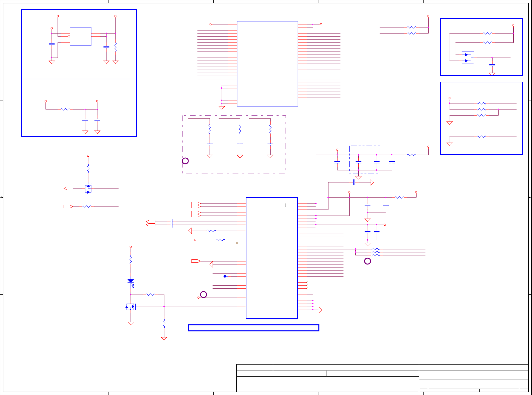The height and width of the screenshot is (395, 532).
Task: Select the solid blue test point dot
Action: pyautogui.click(x=225, y=276)
